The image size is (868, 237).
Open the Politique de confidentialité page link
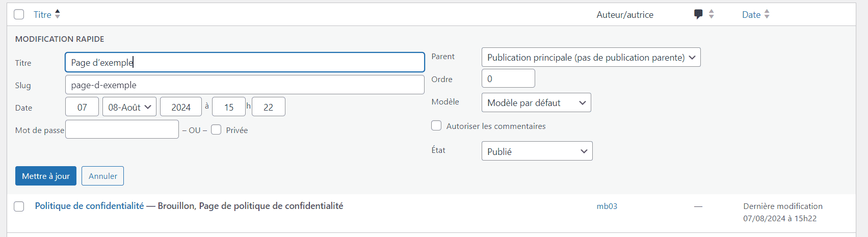89,206
